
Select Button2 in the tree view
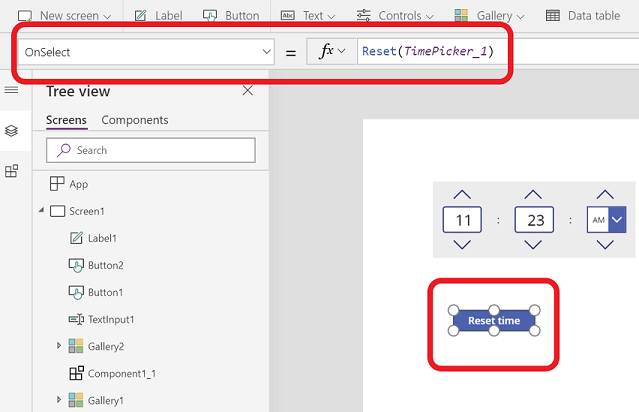coord(105,265)
